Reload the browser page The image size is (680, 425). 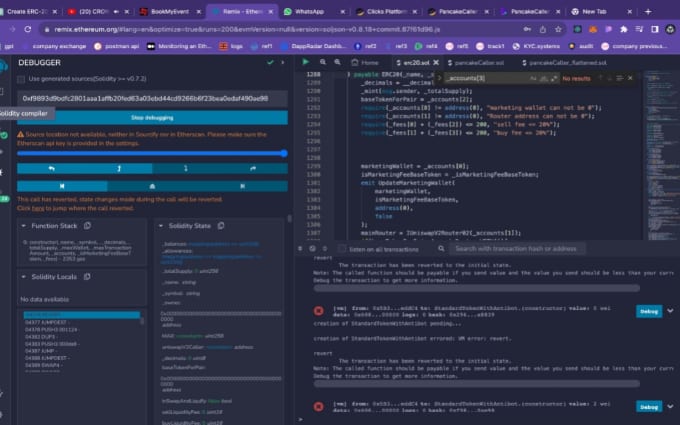point(27,29)
